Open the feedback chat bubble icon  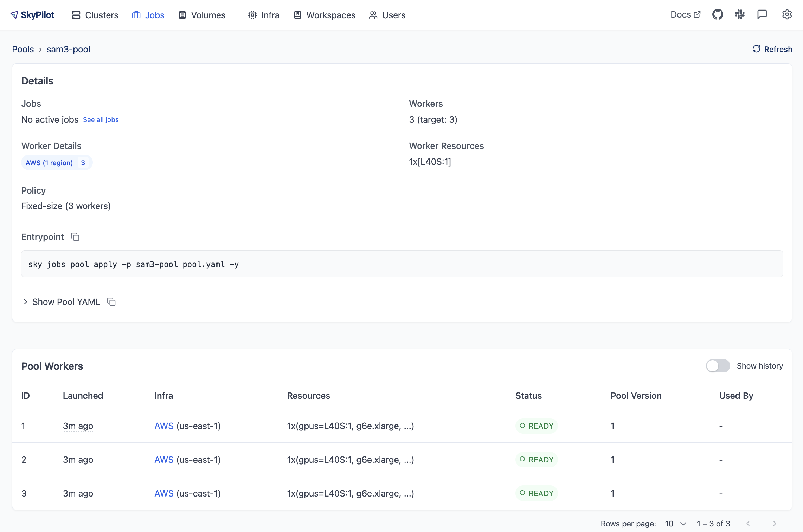(x=762, y=15)
